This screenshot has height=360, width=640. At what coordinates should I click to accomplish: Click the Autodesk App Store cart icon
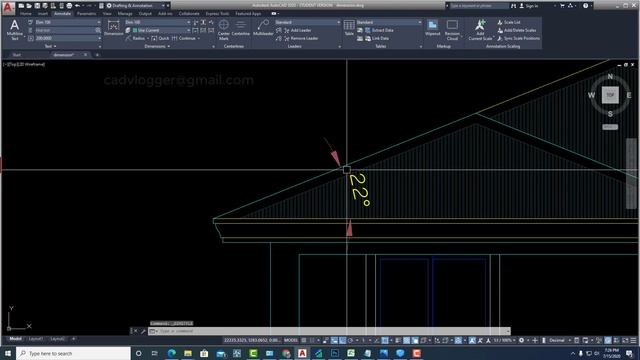point(562,6)
